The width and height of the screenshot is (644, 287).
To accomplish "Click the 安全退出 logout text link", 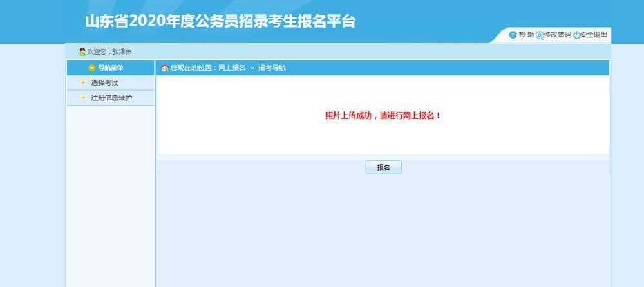I will (x=594, y=35).
